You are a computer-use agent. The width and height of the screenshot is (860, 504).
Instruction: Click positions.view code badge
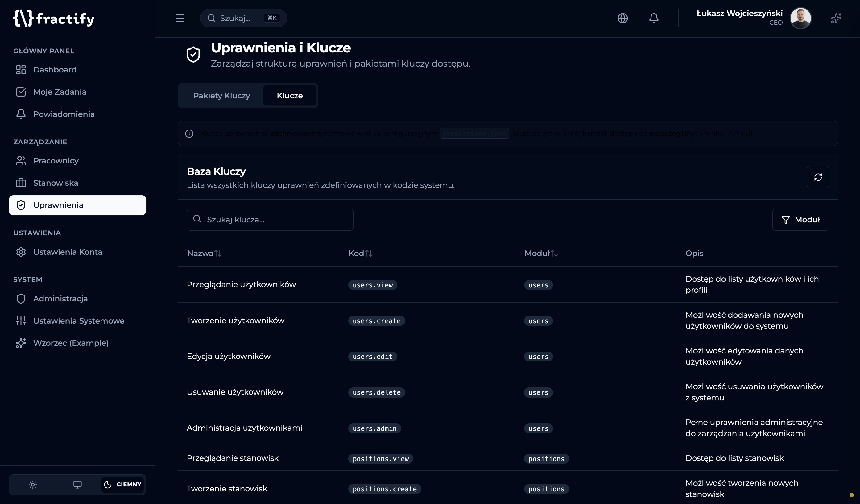click(x=381, y=459)
